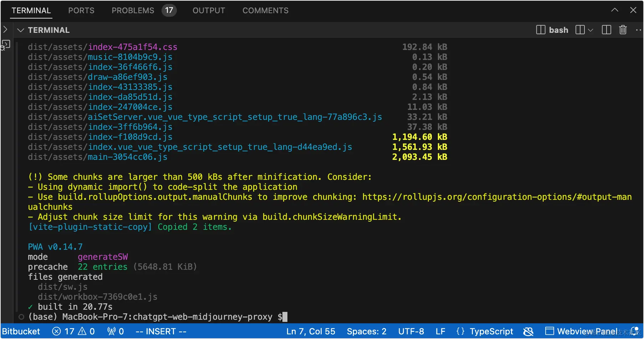The height and width of the screenshot is (339, 644).
Task: Click the generateSW mode value
Action: [x=103, y=257]
